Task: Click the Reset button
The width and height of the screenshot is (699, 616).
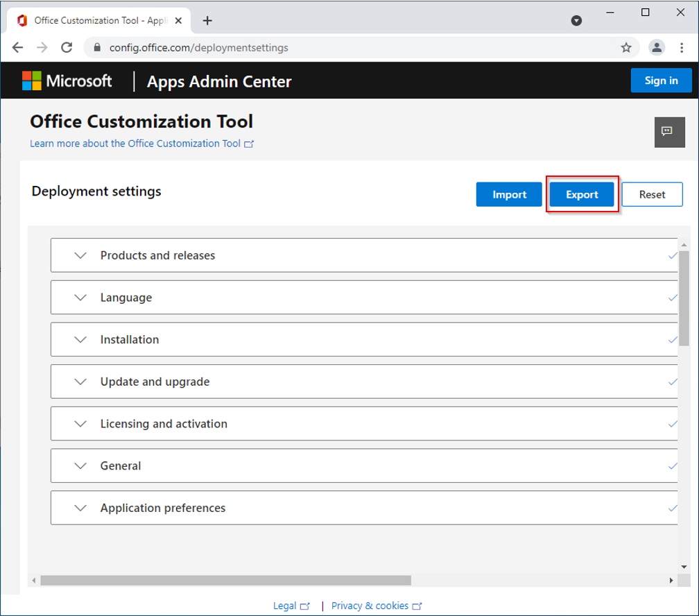Action: pos(652,194)
